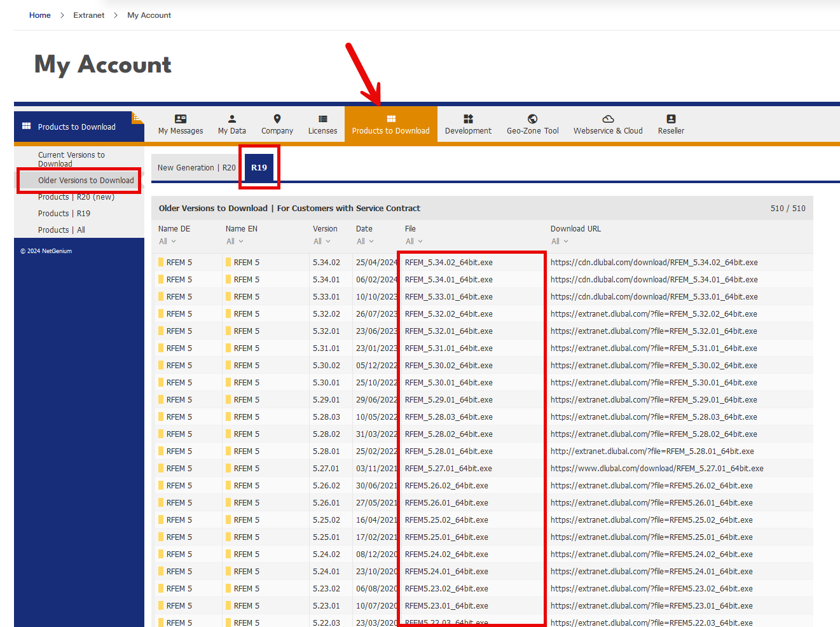The width and height of the screenshot is (840, 627).
Task: Click file RFEM_5.28.03_64bit.exe
Action: tap(449, 417)
